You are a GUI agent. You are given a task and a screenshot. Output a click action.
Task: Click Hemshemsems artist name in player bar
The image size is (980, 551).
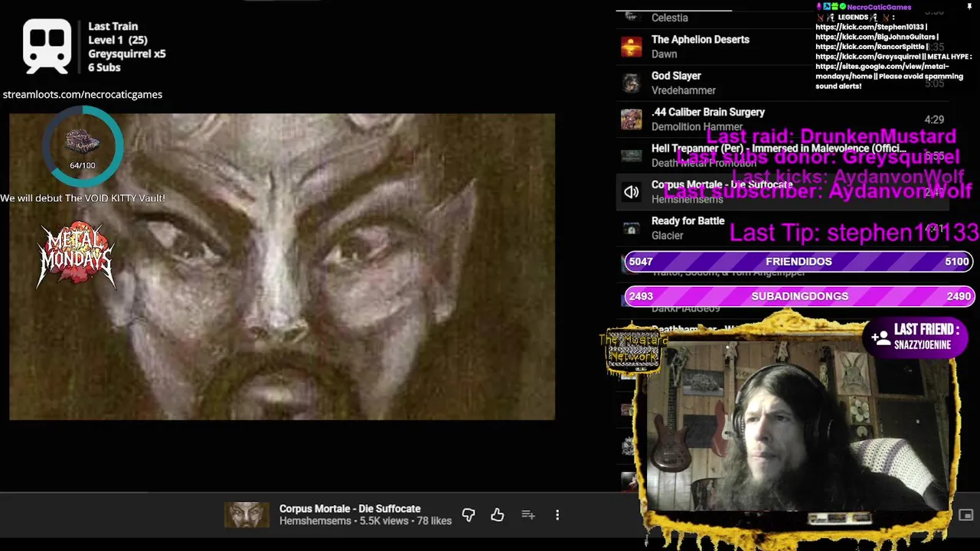315,521
